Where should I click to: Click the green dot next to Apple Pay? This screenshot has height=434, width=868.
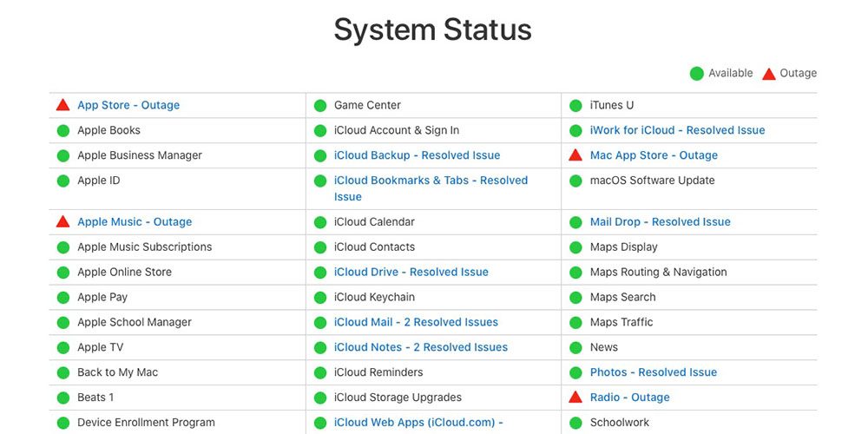pyautogui.click(x=62, y=298)
